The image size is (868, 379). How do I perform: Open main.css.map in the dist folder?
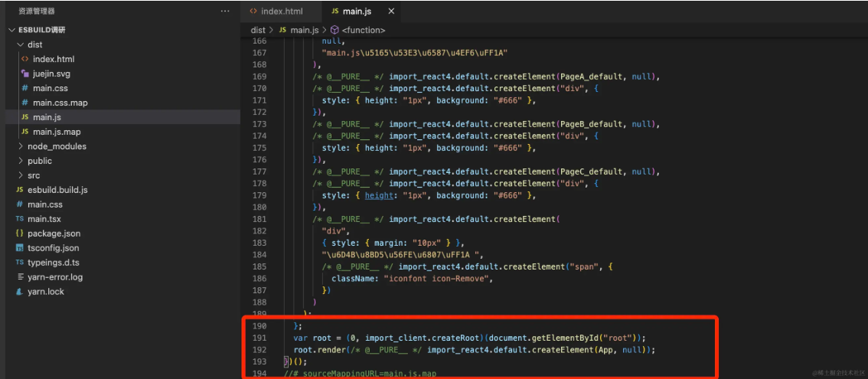pyautogui.click(x=60, y=103)
